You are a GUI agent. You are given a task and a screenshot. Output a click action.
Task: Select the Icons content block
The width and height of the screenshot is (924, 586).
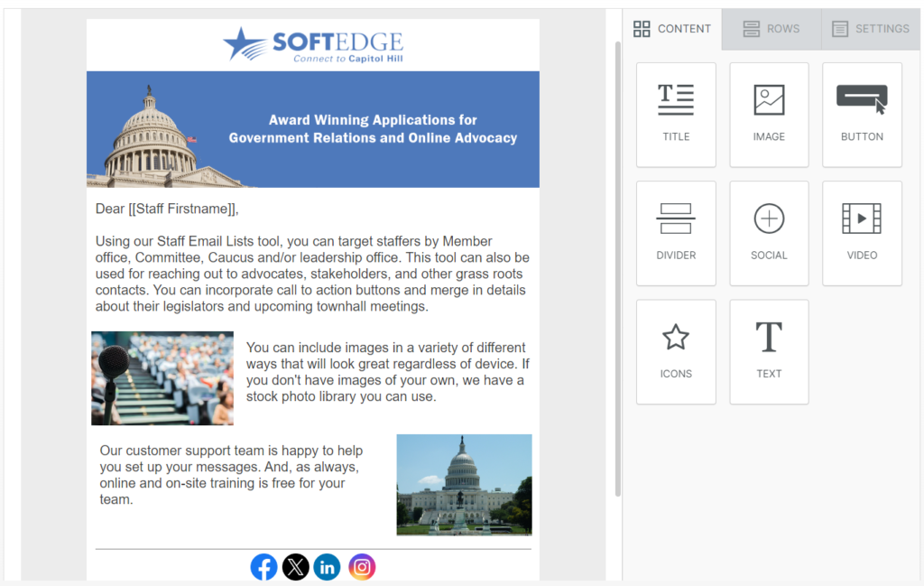point(676,352)
